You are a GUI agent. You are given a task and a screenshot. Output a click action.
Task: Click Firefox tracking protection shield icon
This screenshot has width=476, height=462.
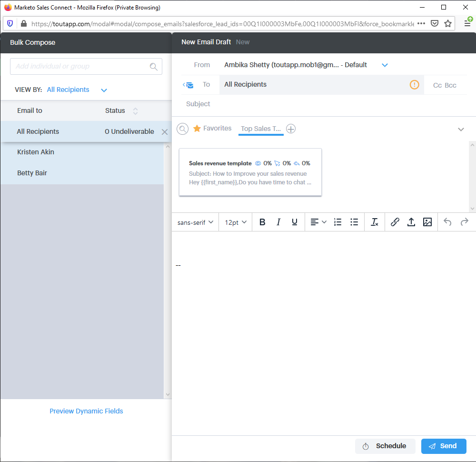(10, 23)
